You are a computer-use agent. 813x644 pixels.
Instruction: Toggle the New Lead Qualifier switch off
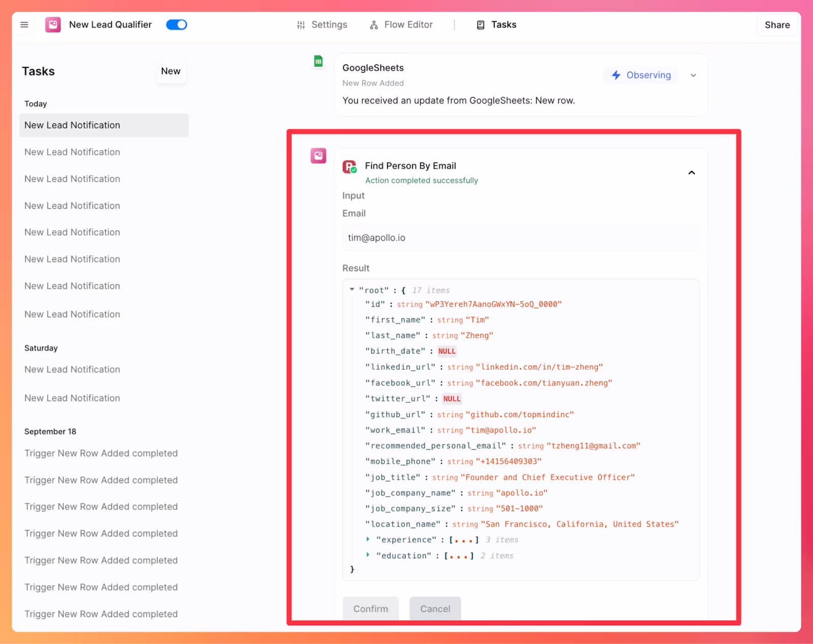click(x=176, y=24)
